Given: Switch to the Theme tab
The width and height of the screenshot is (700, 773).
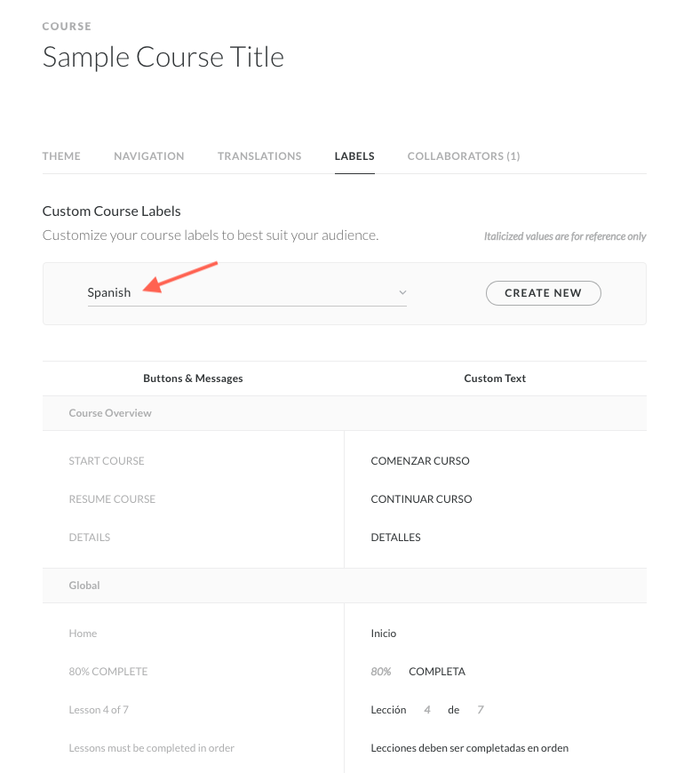Looking at the screenshot, I should pyautogui.click(x=61, y=156).
